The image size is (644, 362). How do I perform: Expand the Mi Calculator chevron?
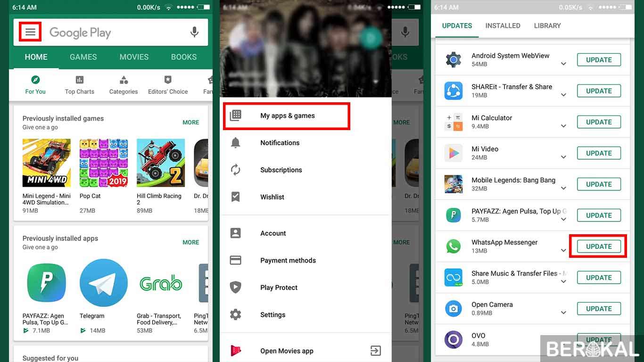click(x=563, y=126)
